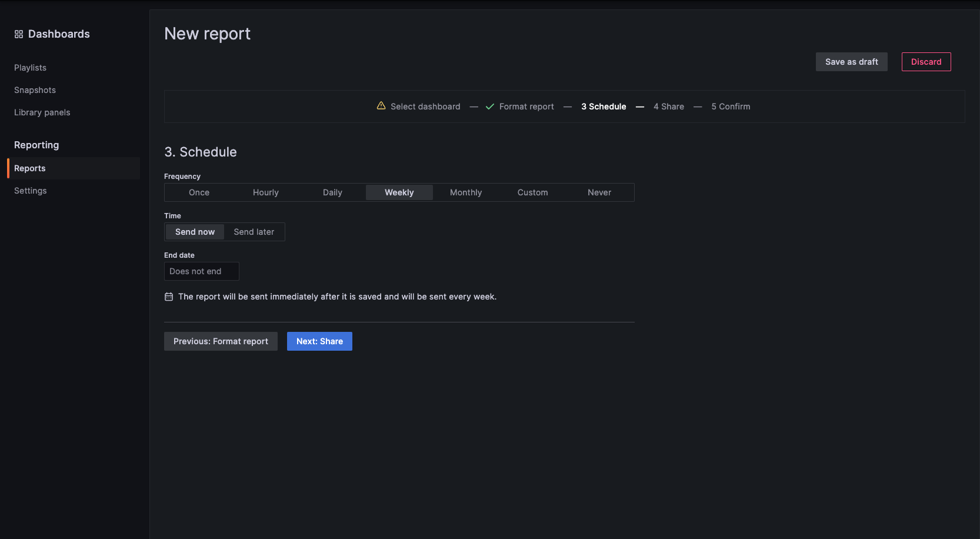980x539 pixels.
Task: Select Never as the frequency
Action: pyautogui.click(x=599, y=192)
